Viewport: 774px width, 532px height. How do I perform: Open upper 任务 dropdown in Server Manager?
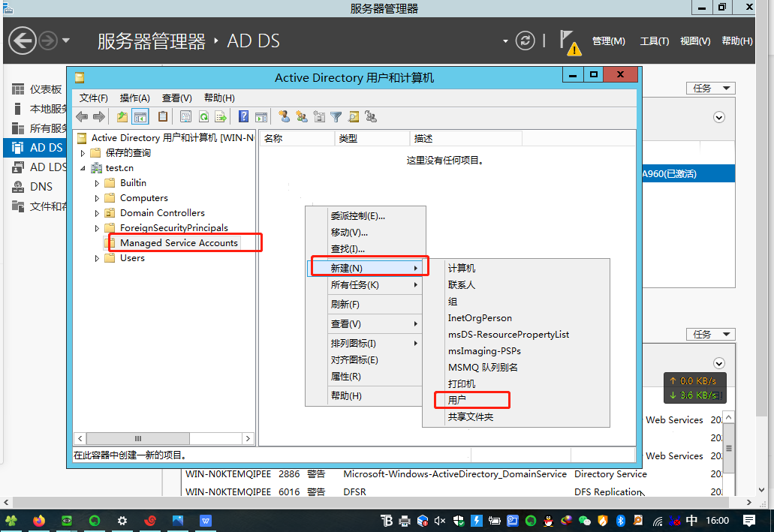coord(711,89)
